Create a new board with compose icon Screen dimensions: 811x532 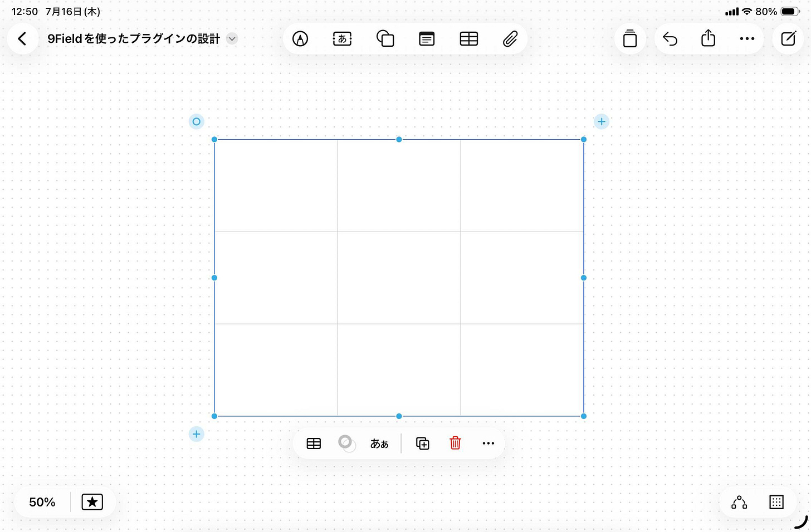tap(789, 39)
